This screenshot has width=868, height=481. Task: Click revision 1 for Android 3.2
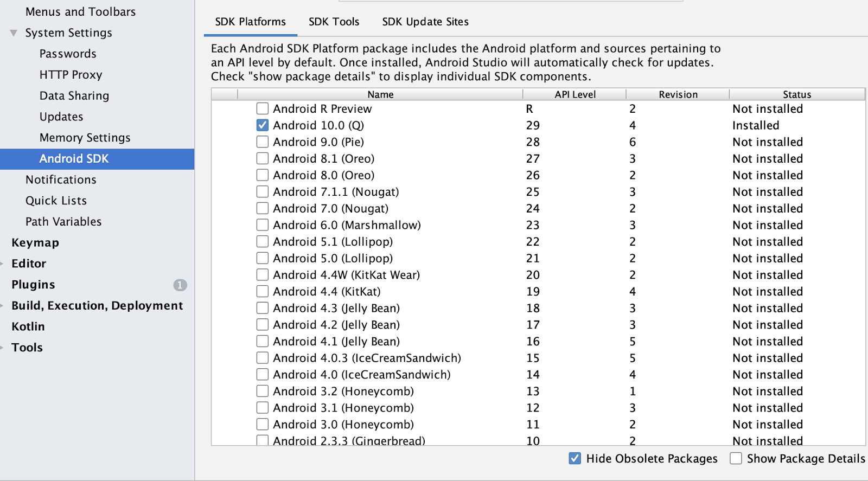pos(633,392)
